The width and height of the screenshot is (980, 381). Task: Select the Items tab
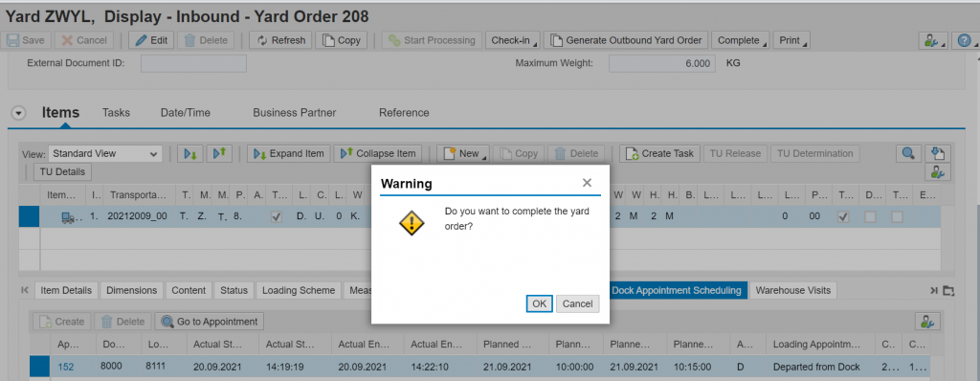pos(60,113)
